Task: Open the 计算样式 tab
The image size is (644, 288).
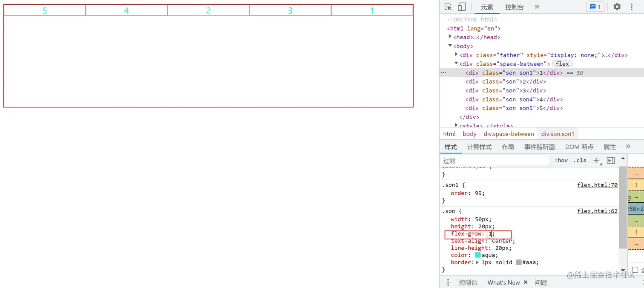Action: 479,147
